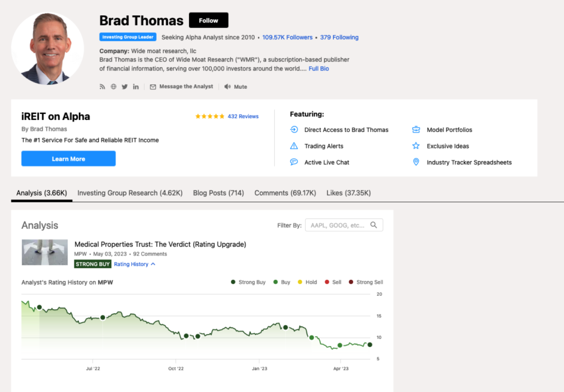Visit the analyst's website via globe icon
This screenshot has height=392, width=564.
pyautogui.click(x=113, y=86)
